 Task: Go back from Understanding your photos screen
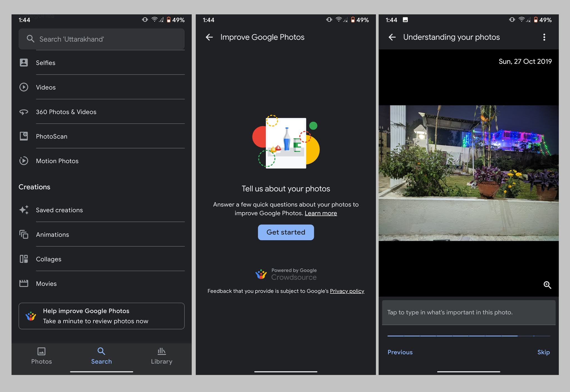click(392, 37)
